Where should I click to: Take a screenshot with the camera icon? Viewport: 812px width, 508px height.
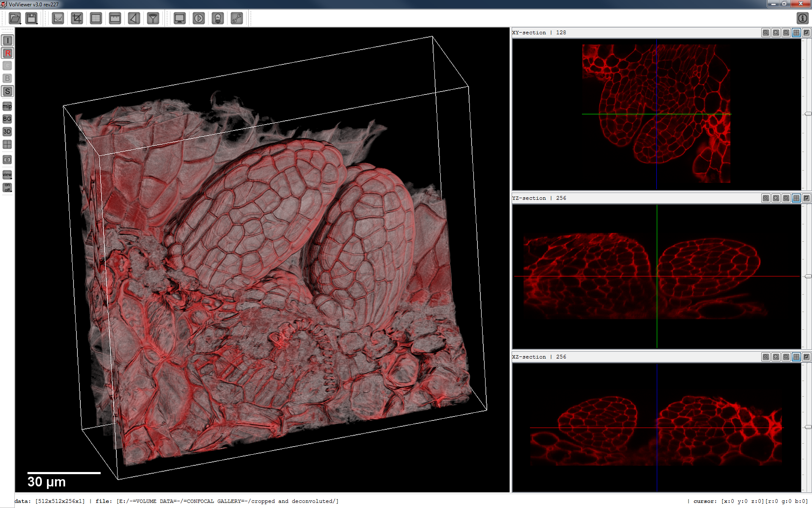click(x=7, y=160)
